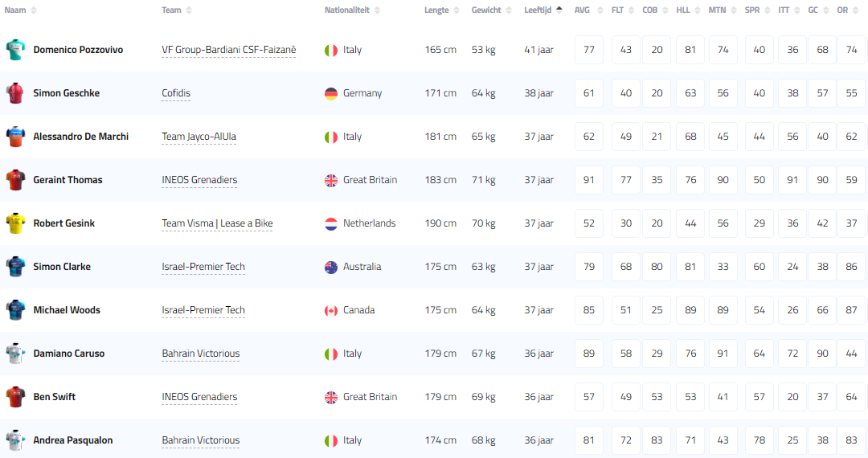This screenshot has width=868, height=458.
Task: Click Damiano Caruso's GC score 90
Action: point(822,354)
